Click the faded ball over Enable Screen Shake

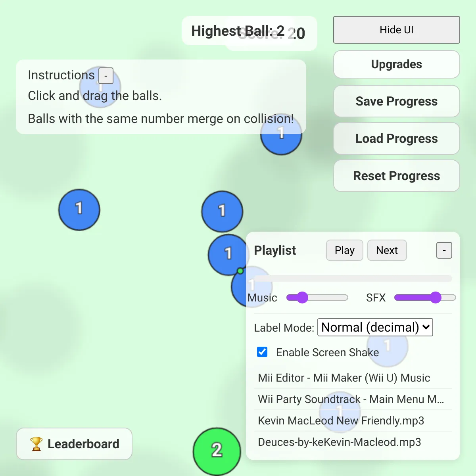click(x=388, y=346)
